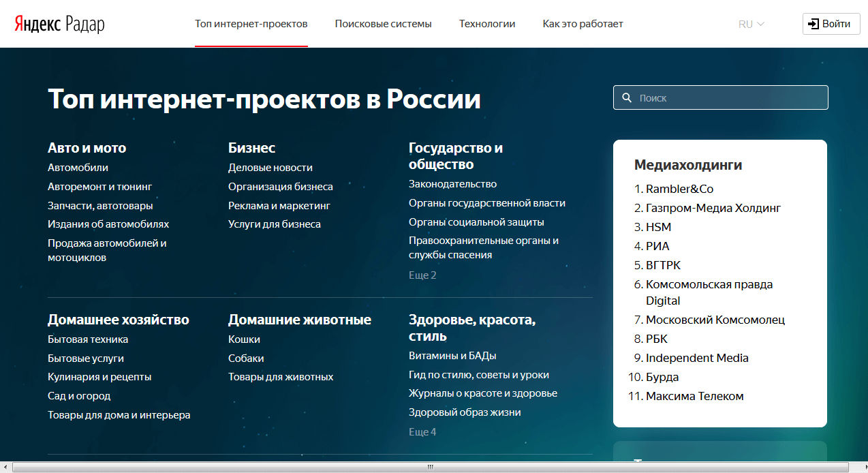Click the magnifier icon in search box
The width and height of the screenshot is (868, 473).
point(627,97)
